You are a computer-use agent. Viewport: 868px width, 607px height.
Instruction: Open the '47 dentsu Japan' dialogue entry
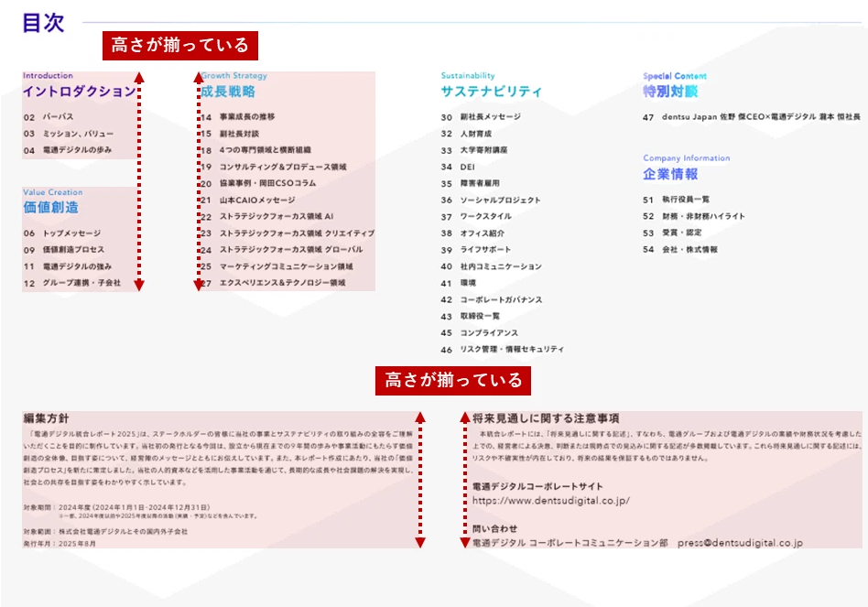752,117
